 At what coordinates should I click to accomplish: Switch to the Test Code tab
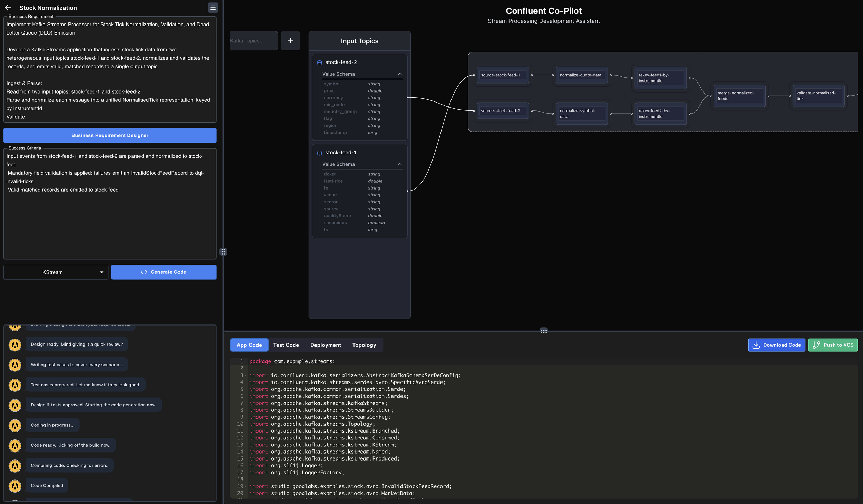point(286,345)
